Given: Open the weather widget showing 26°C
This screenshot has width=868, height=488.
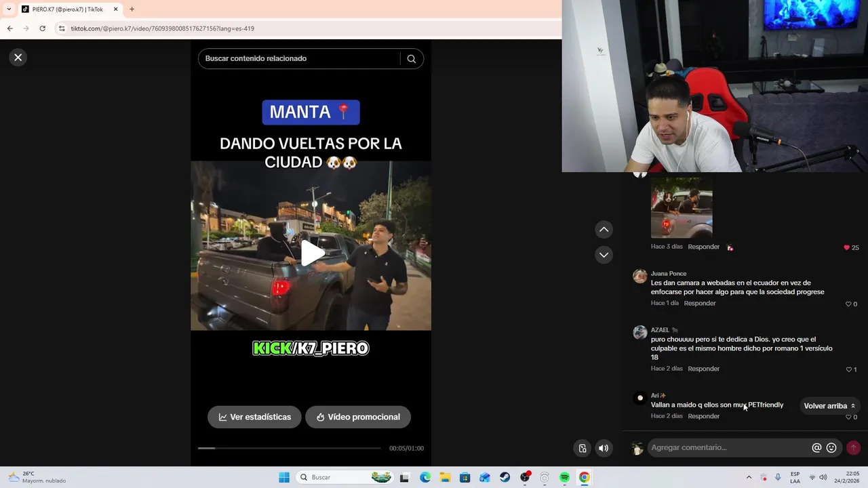Looking at the screenshot, I should click(x=37, y=477).
